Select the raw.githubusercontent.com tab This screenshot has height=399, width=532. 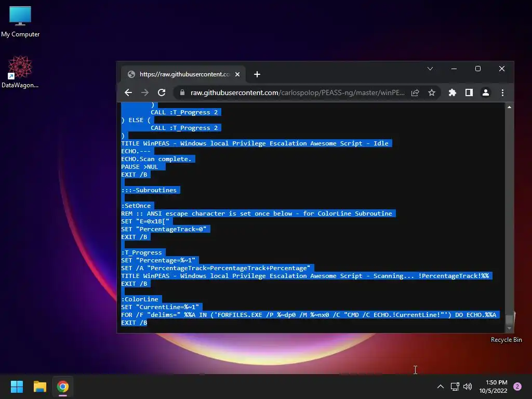(x=183, y=74)
